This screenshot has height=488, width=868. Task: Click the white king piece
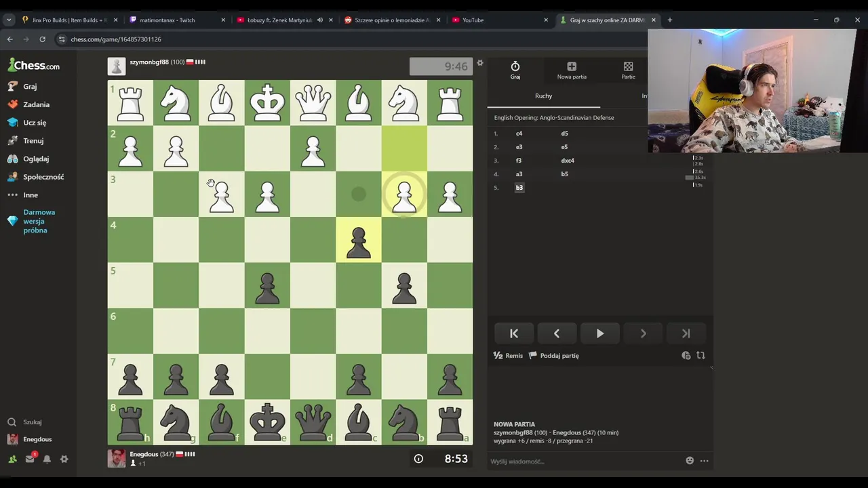click(x=267, y=103)
